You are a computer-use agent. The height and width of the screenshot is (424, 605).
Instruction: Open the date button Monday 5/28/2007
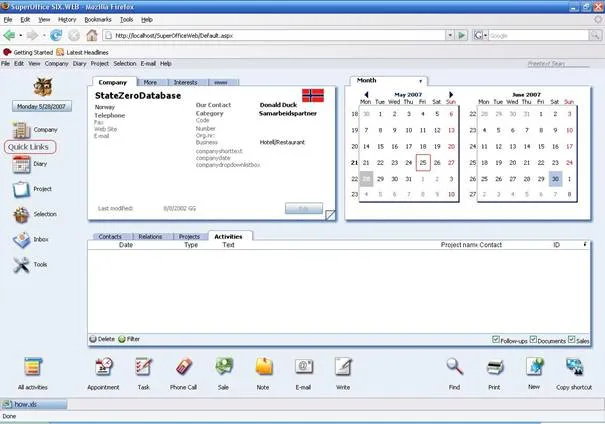[41, 106]
